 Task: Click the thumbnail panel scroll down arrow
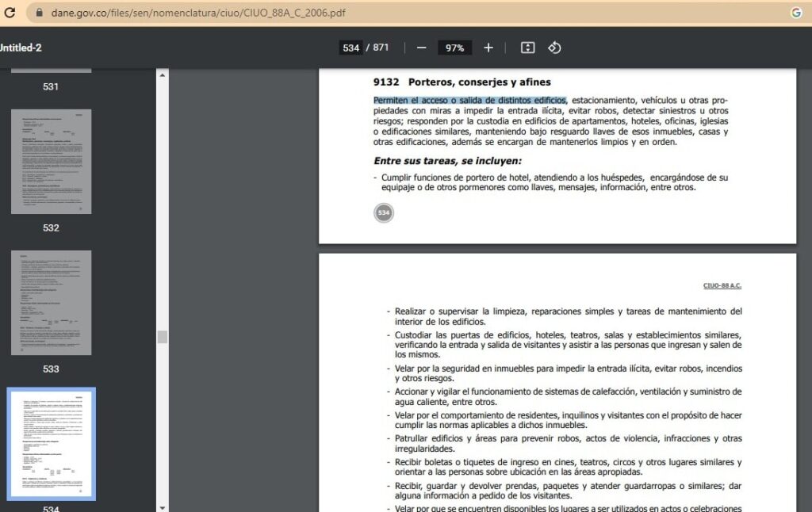pyautogui.click(x=163, y=506)
